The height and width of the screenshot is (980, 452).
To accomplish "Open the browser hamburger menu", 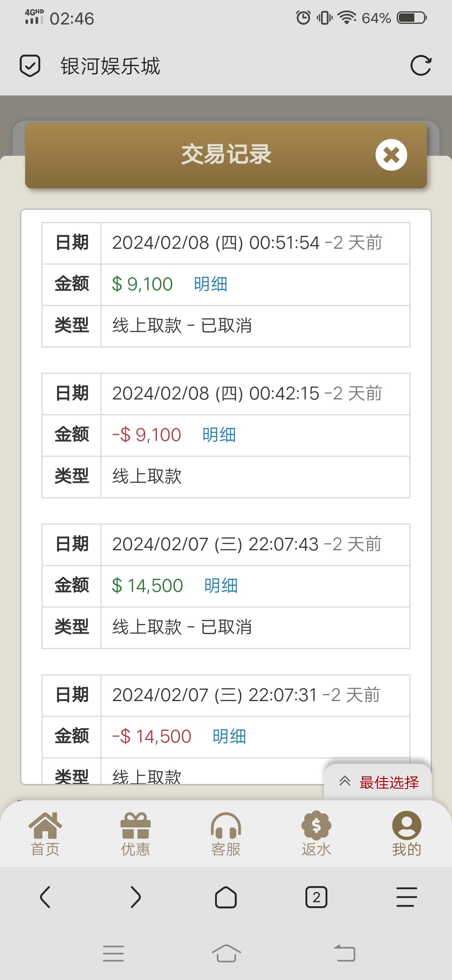I will coord(406,897).
